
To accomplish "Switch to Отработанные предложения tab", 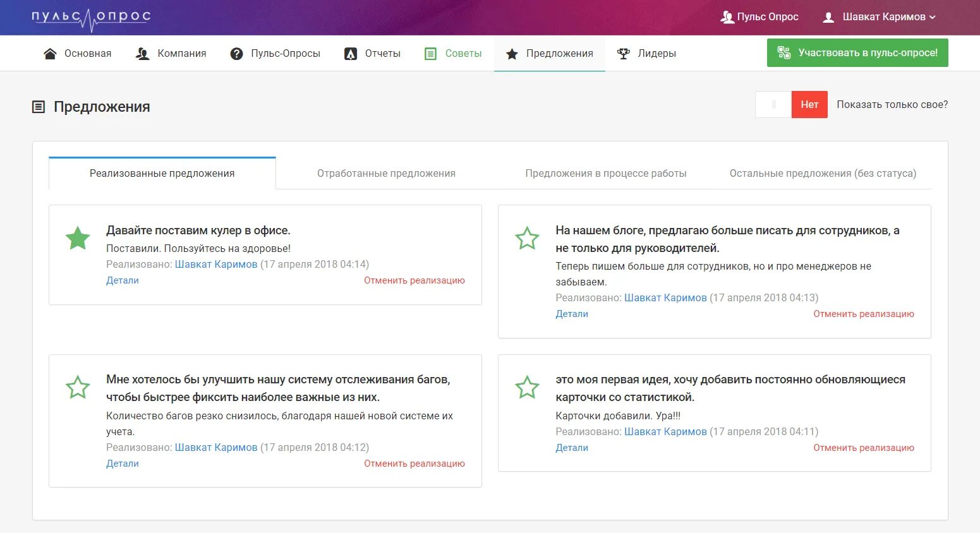I will click(386, 173).
